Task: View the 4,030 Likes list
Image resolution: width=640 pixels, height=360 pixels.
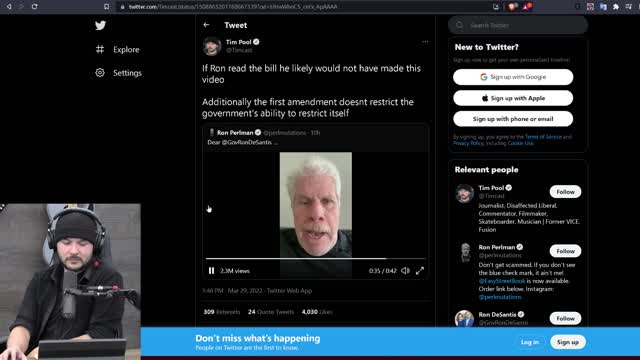Action: point(317,312)
